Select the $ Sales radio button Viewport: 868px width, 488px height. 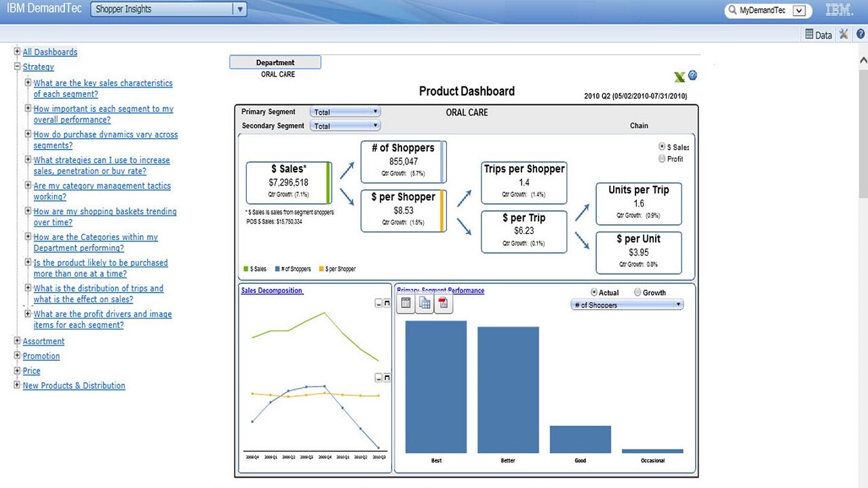[662, 147]
